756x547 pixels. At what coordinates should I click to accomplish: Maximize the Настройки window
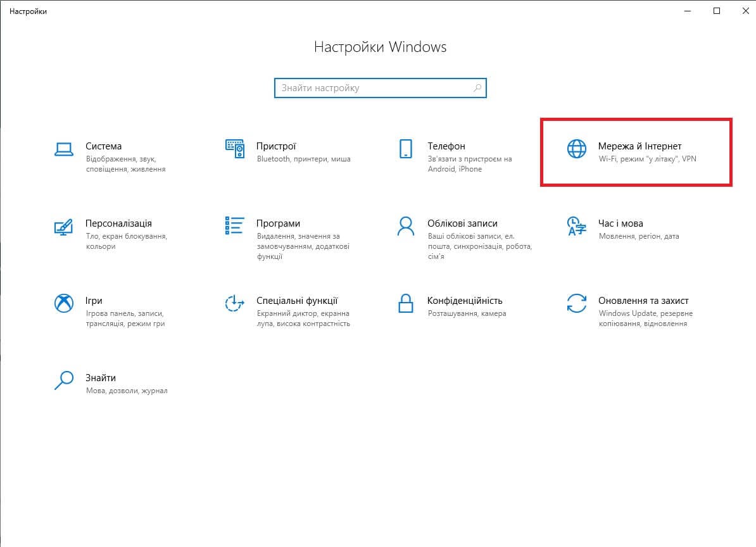717,11
